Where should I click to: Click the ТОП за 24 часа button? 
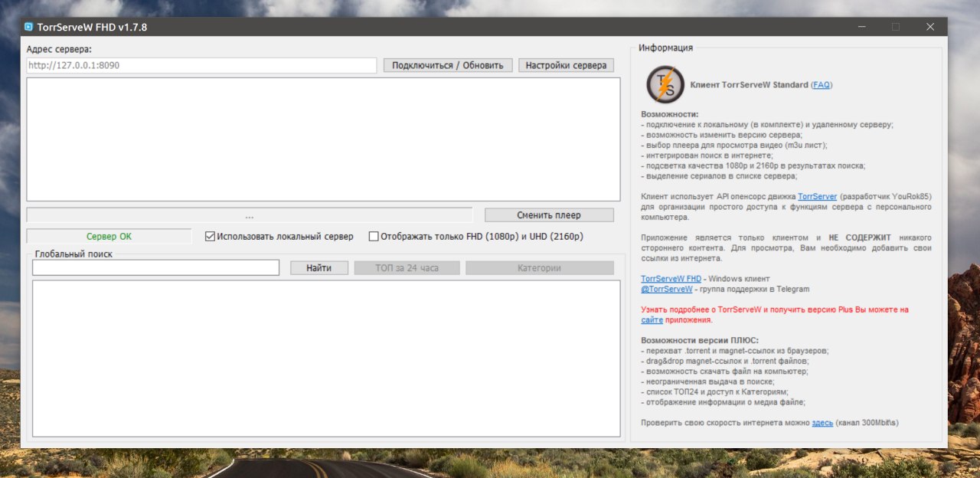tap(407, 268)
